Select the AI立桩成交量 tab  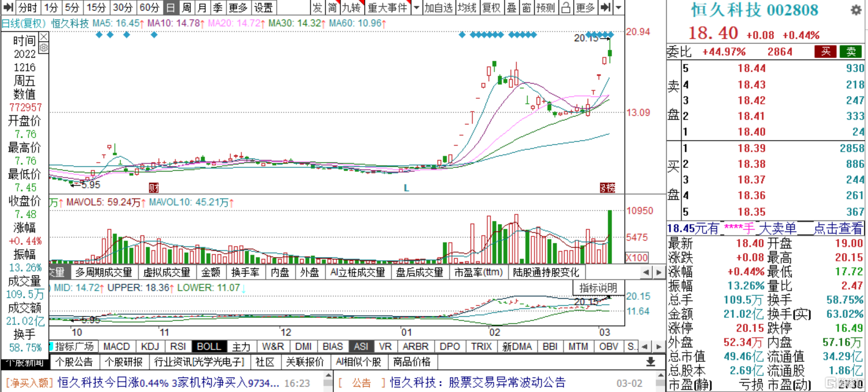coord(358,272)
